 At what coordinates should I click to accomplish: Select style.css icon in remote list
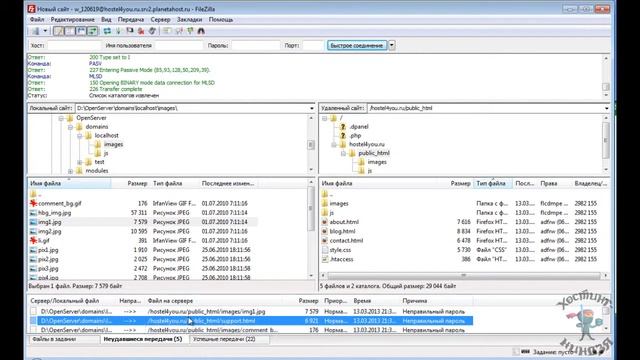(324, 250)
